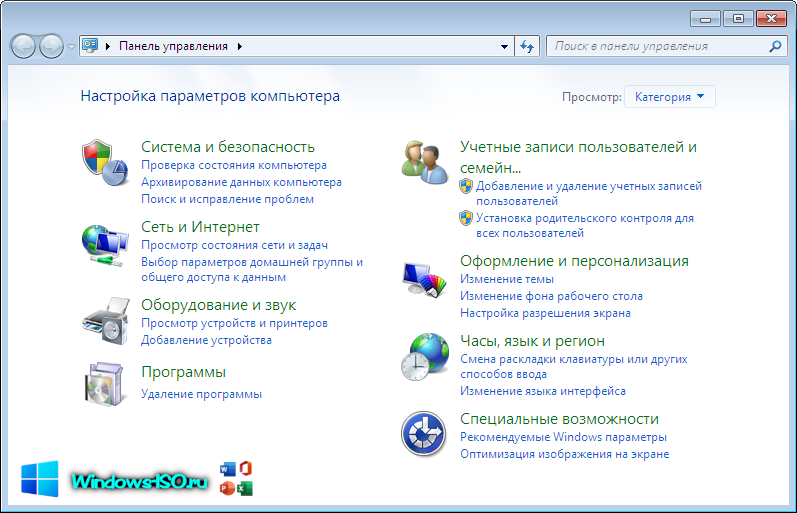
Task: Click the Control Panel icon in address bar
Action: pos(90,46)
